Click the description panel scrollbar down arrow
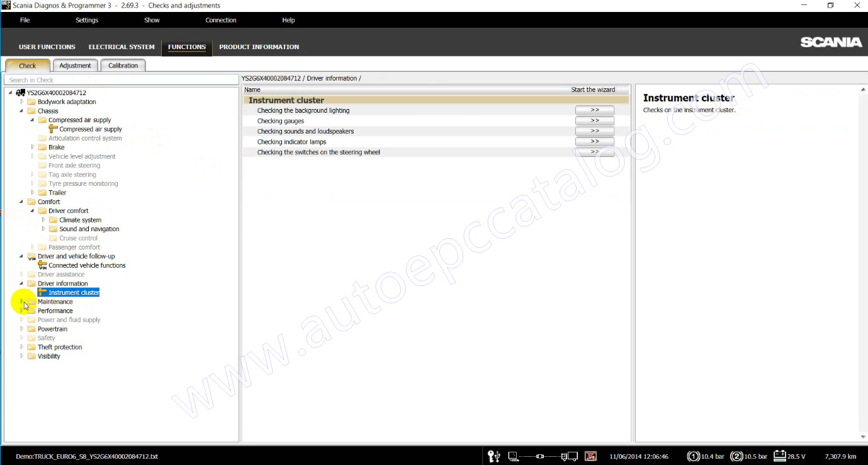The image size is (868, 465). click(863, 437)
